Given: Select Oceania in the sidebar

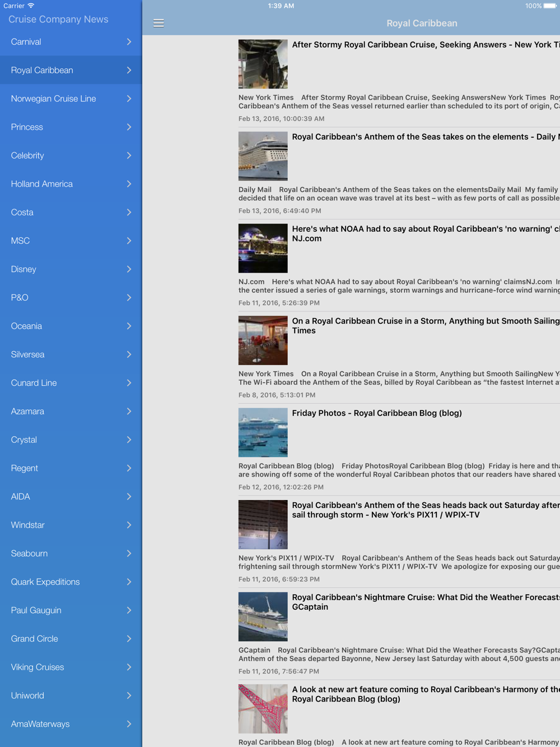Looking at the screenshot, I should (71, 326).
